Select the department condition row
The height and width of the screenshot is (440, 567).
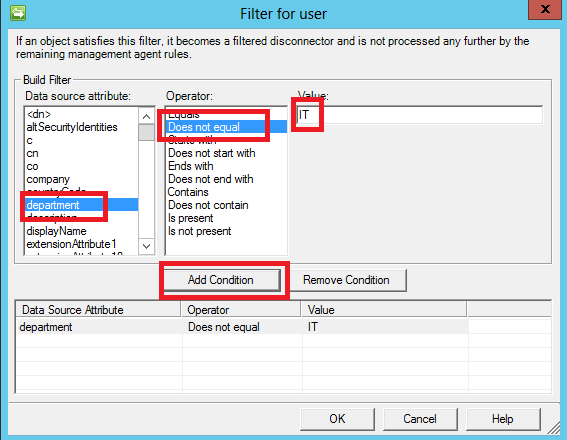(x=242, y=327)
